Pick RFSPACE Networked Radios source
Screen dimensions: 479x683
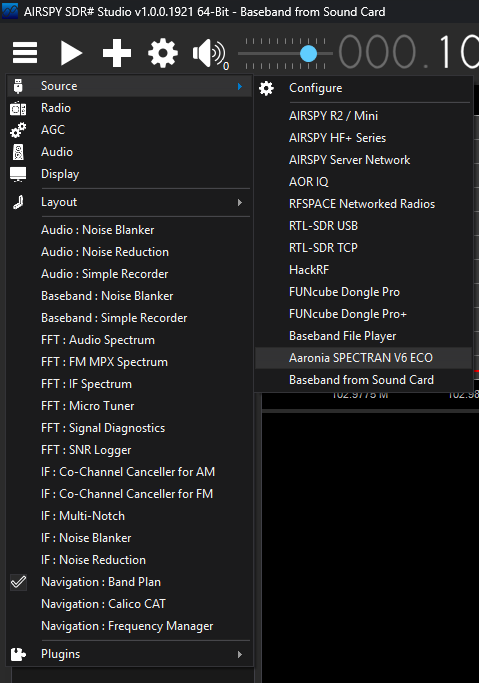(x=364, y=204)
